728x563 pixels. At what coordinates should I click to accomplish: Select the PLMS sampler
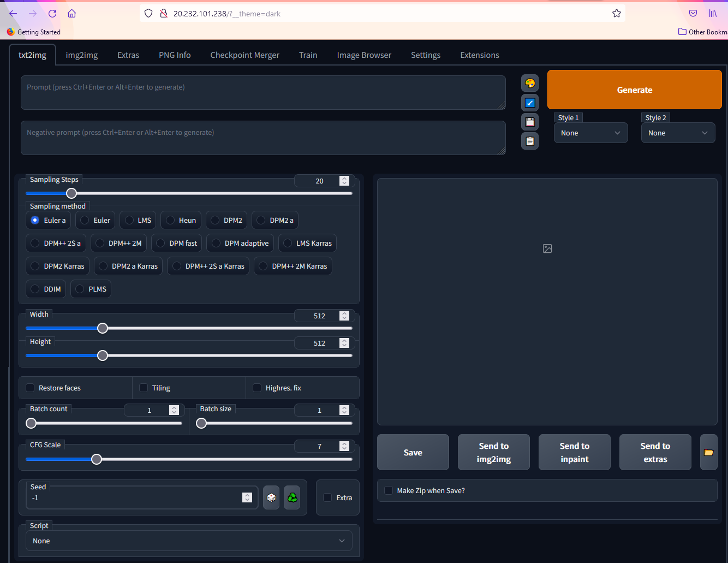pos(91,289)
